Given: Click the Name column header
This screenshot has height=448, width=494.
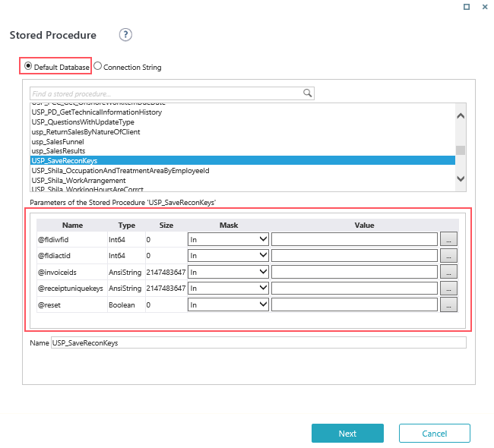Looking at the screenshot, I should pyautogui.click(x=72, y=225).
